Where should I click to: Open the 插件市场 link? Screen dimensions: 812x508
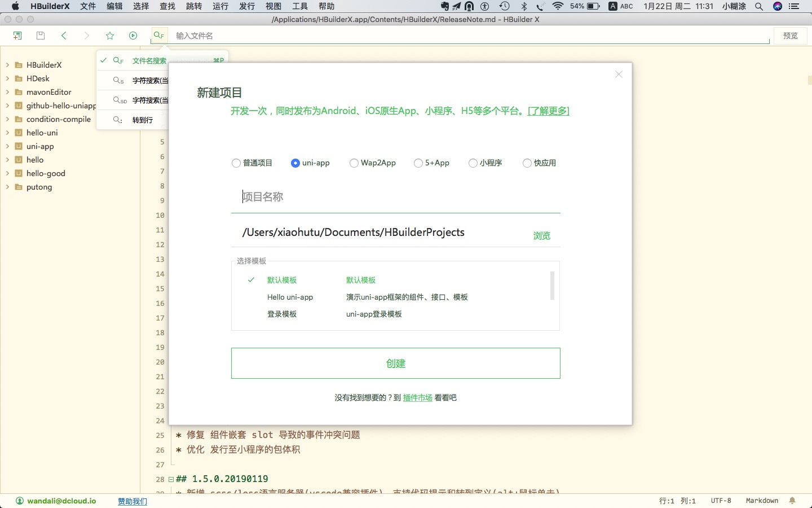[x=417, y=398]
